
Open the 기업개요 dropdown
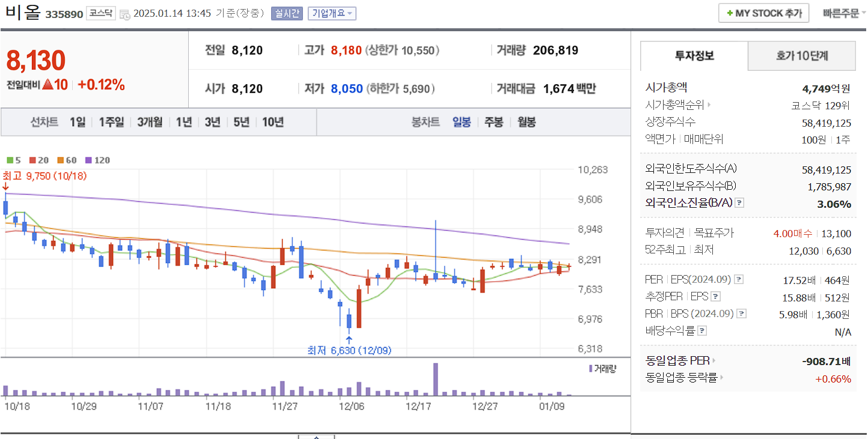coord(331,13)
